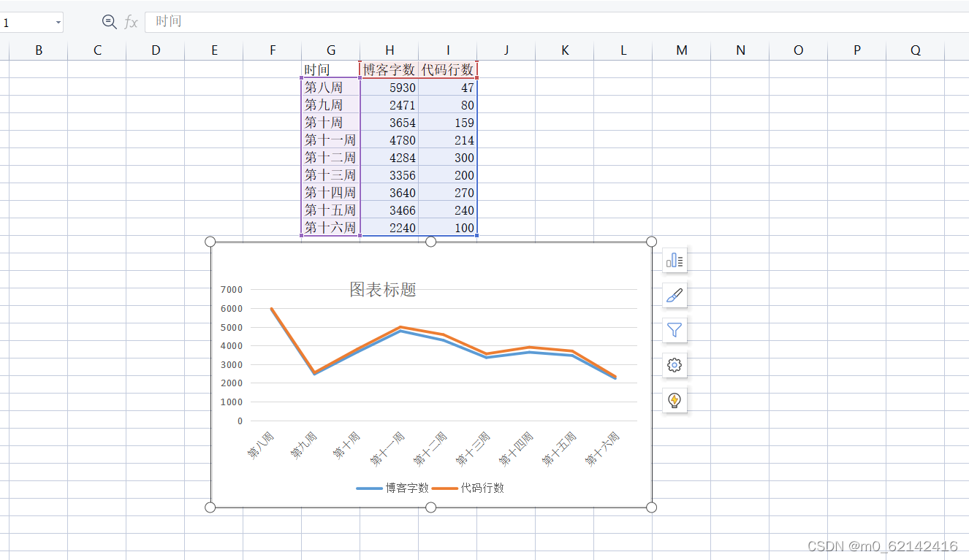Click the 代码行数 legend entry
The height and width of the screenshot is (560, 969).
468,488
